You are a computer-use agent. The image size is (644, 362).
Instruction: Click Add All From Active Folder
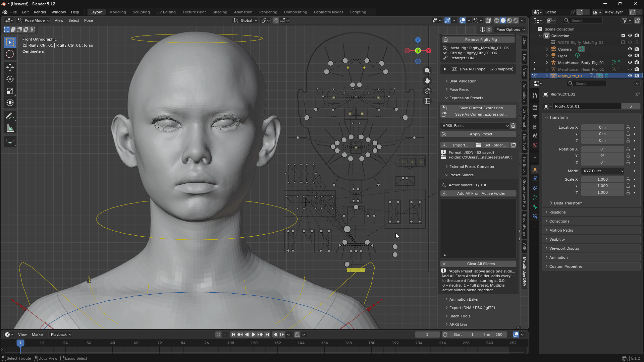tap(478, 193)
